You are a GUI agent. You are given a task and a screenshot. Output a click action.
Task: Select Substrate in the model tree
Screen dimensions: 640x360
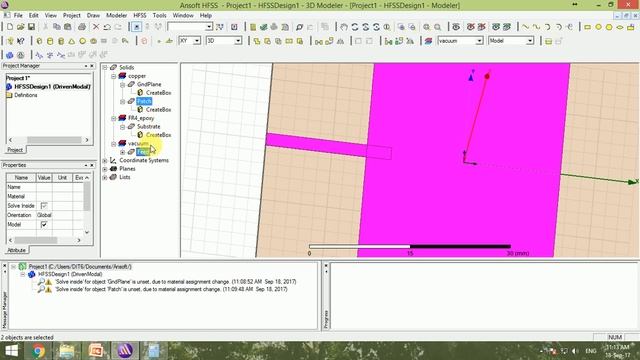[148, 127]
